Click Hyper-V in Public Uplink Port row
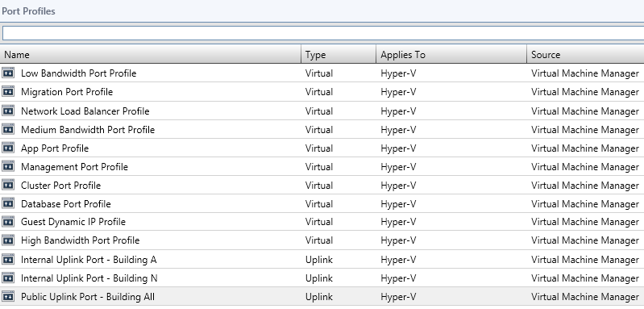Viewport: 644px width, 309px height. (398, 297)
